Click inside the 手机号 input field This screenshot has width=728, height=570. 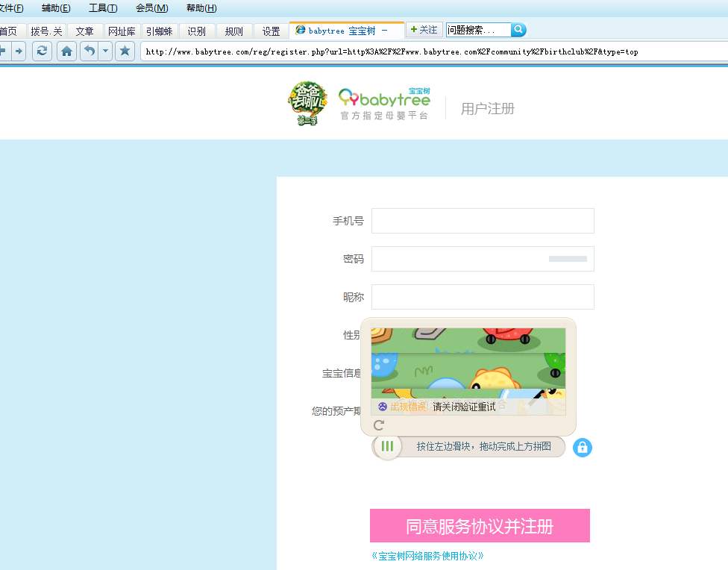[482, 221]
